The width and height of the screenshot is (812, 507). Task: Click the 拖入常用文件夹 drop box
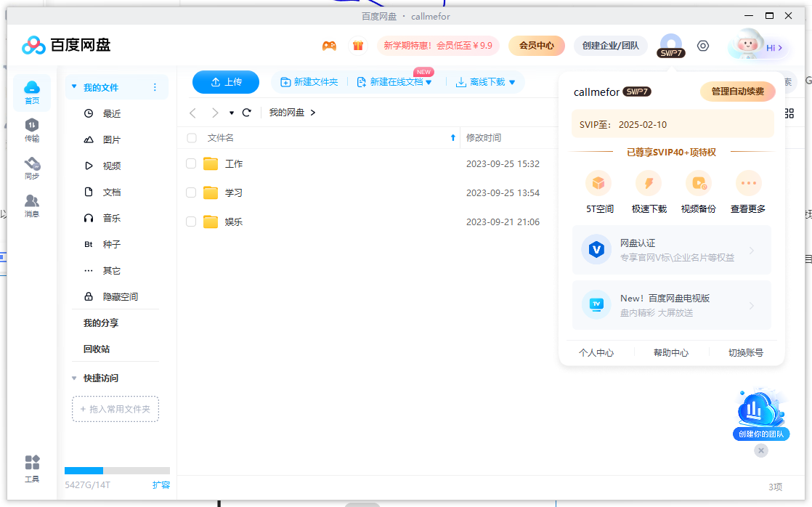115,409
